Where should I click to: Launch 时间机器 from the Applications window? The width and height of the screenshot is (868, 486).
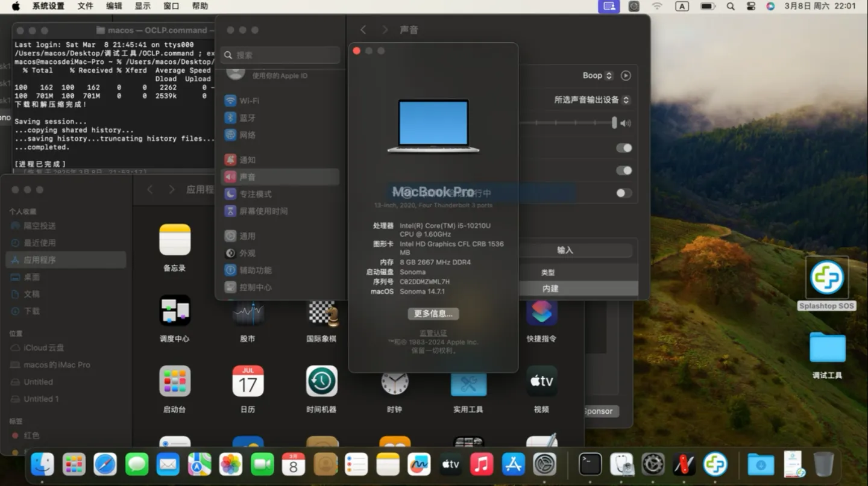(x=321, y=381)
